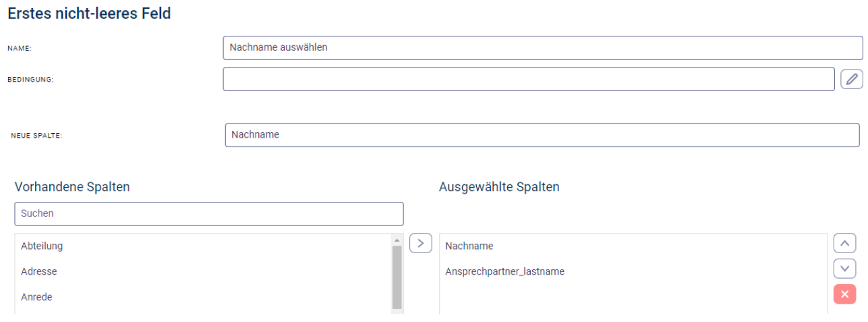Move selected column up with chevron
The width and height of the screenshot is (868, 322).
click(x=844, y=243)
